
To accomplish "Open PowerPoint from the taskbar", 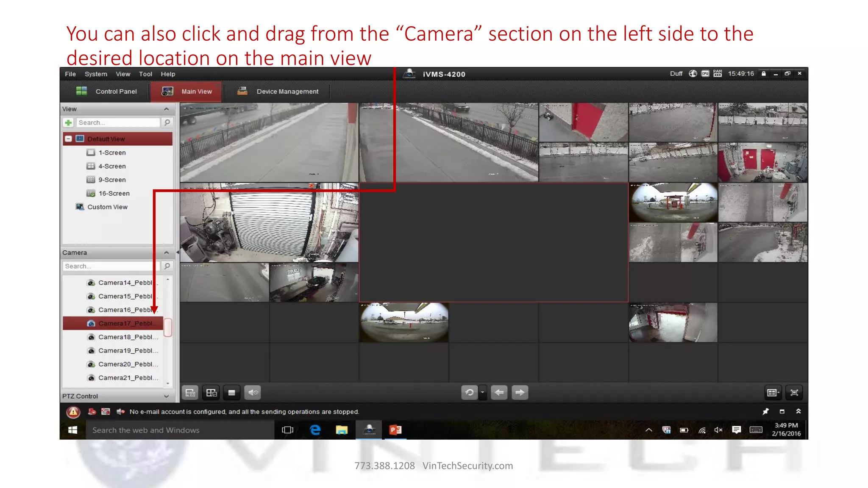I will 395,430.
